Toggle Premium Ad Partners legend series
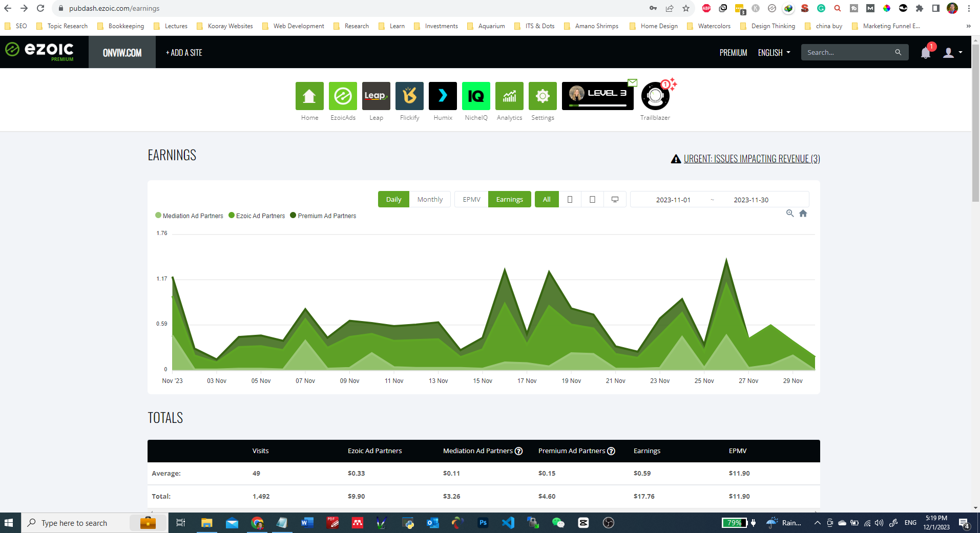 pyautogui.click(x=323, y=216)
